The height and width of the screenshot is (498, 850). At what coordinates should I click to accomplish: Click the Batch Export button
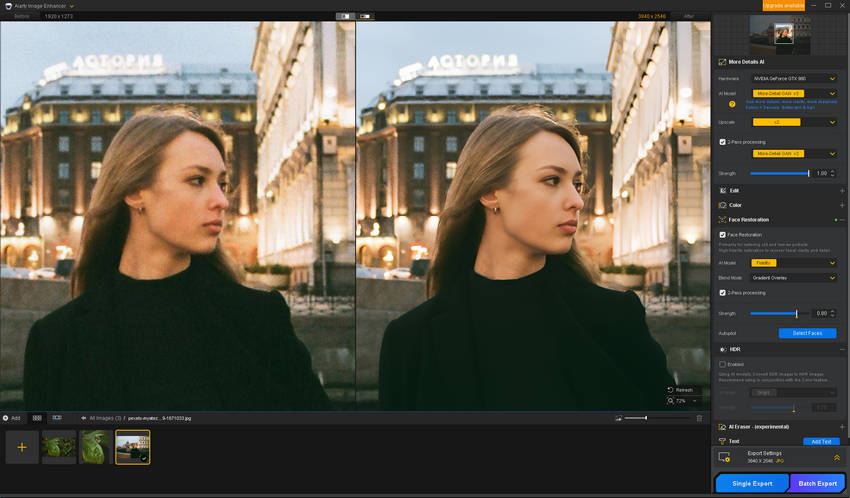coord(817,483)
